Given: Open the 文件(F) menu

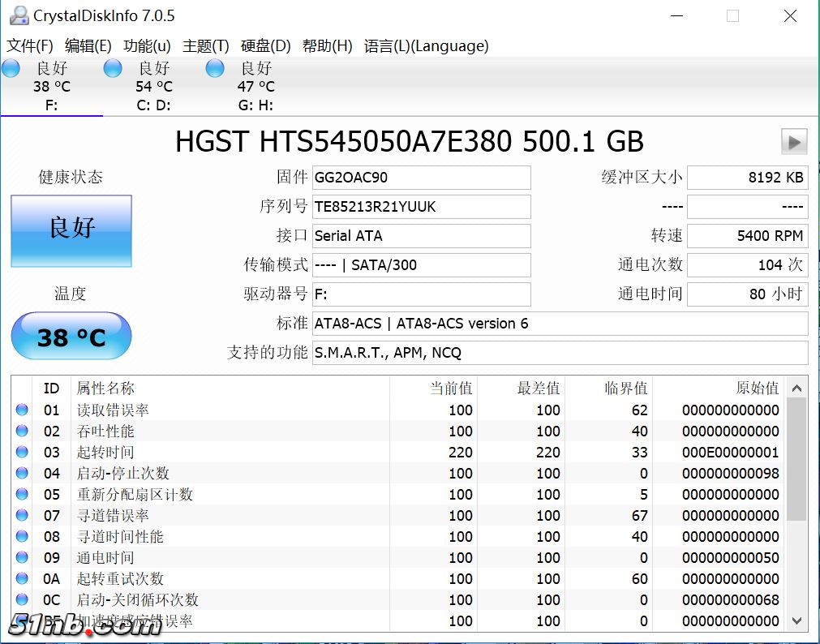Looking at the screenshot, I should pyautogui.click(x=30, y=46).
